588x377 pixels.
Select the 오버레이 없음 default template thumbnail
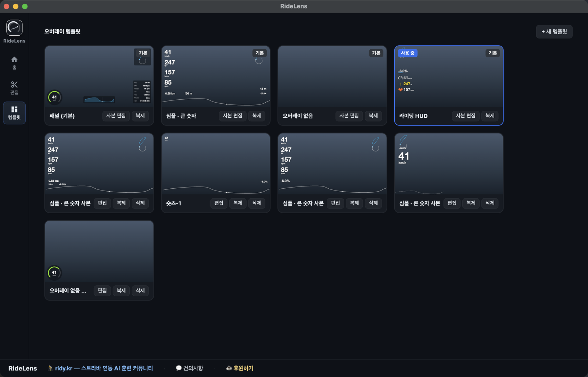[332, 77]
